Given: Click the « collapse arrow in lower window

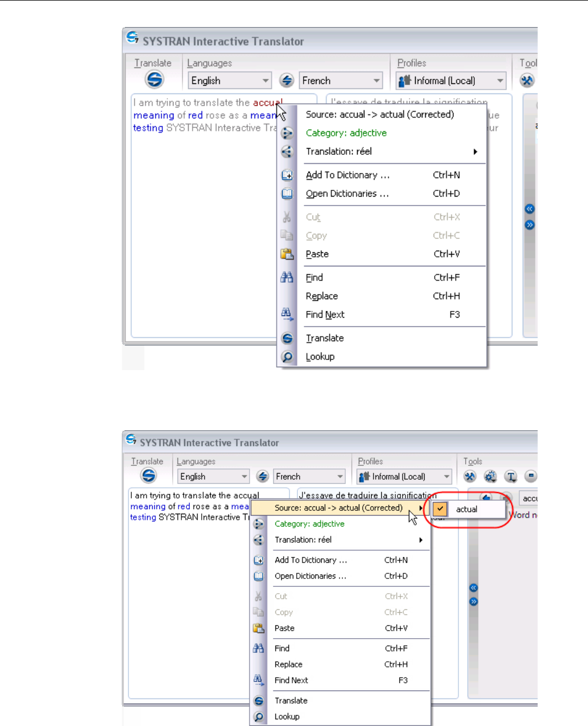Looking at the screenshot, I should [x=474, y=588].
